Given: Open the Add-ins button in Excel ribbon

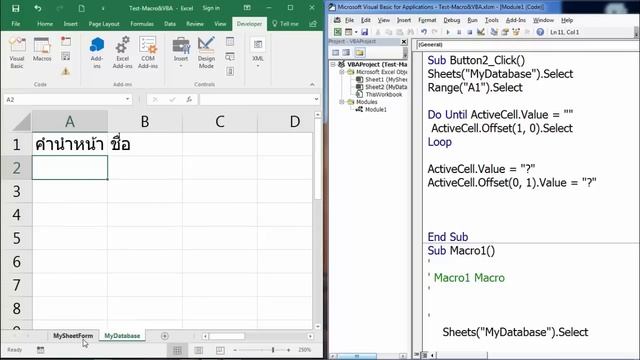Looking at the screenshot, I should click(x=97, y=53).
